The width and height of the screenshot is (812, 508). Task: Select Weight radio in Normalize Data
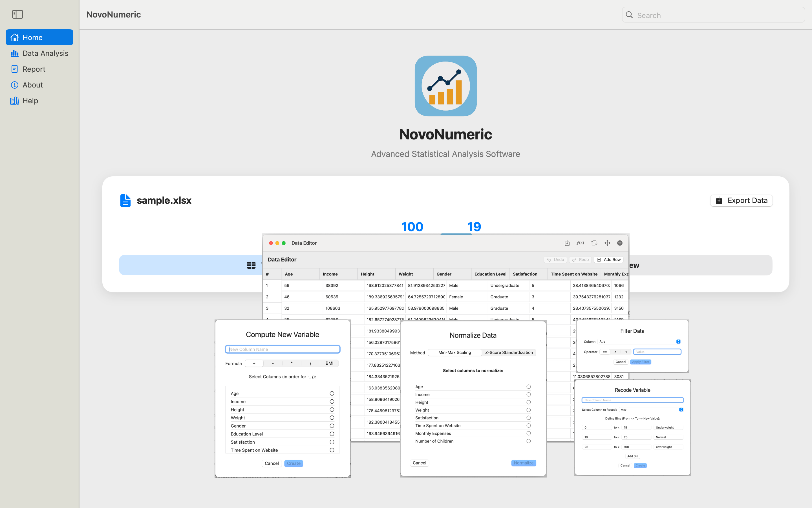pyautogui.click(x=528, y=410)
